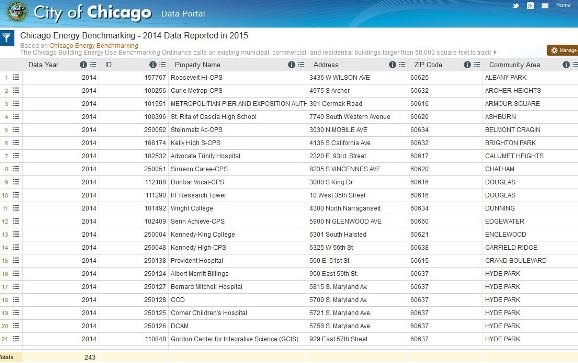Click the Twitter bird icon in header

[516, 6]
